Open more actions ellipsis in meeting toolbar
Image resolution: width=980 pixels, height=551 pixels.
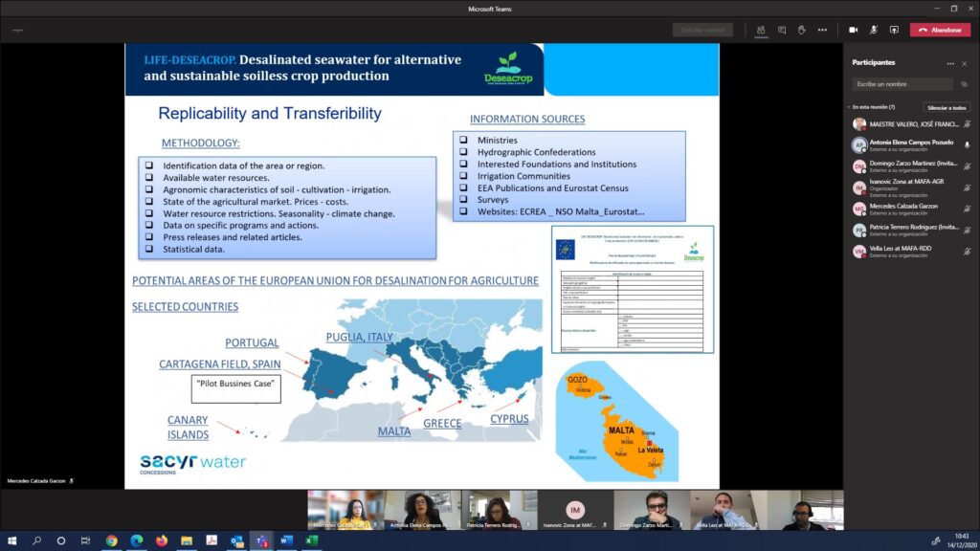click(x=822, y=30)
